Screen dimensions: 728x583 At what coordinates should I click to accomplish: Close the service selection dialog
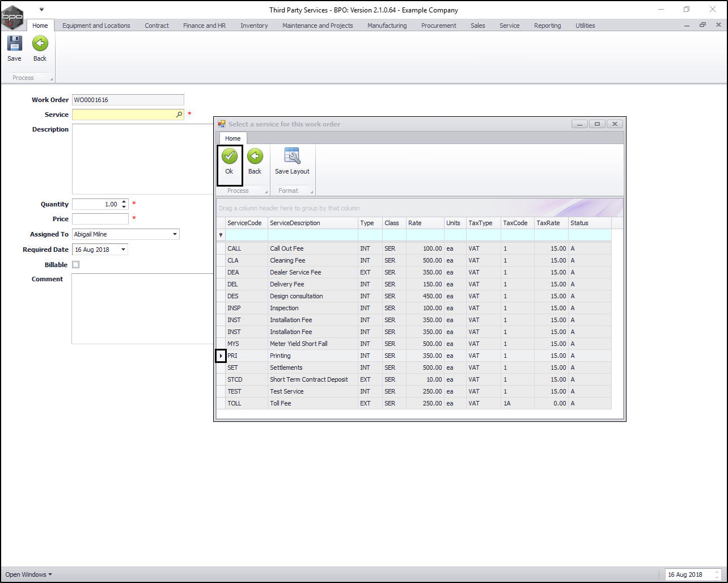coord(615,124)
